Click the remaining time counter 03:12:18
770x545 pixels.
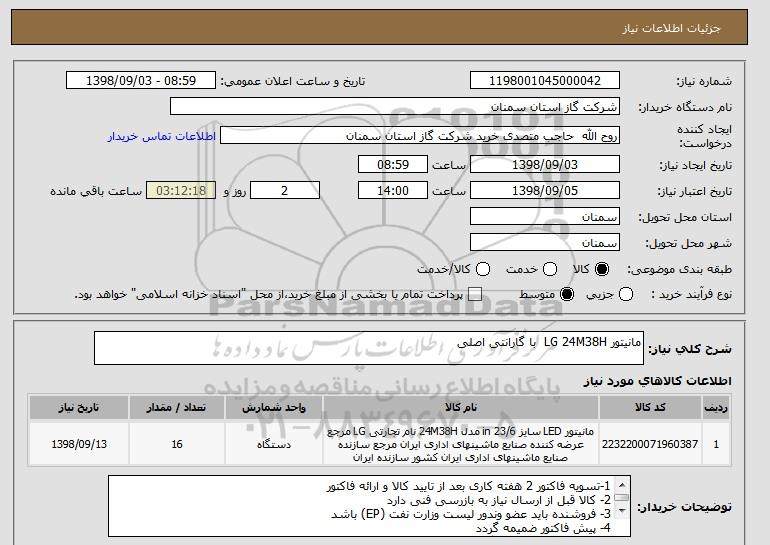[181, 191]
